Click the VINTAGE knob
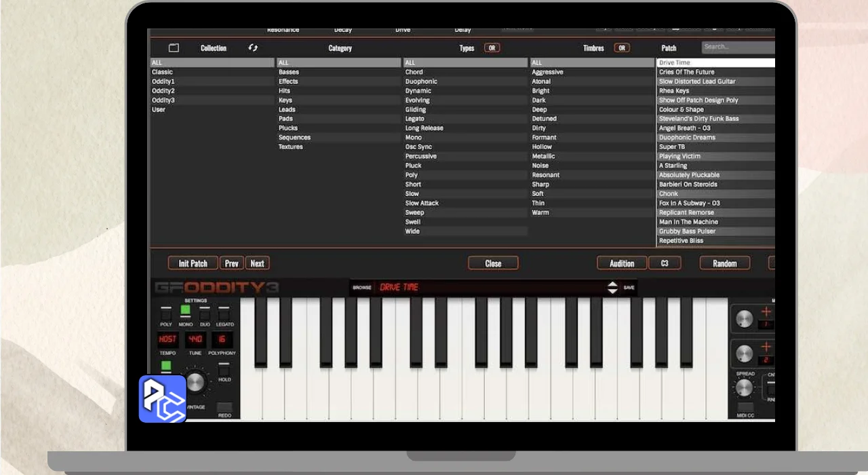 tap(195, 383)
